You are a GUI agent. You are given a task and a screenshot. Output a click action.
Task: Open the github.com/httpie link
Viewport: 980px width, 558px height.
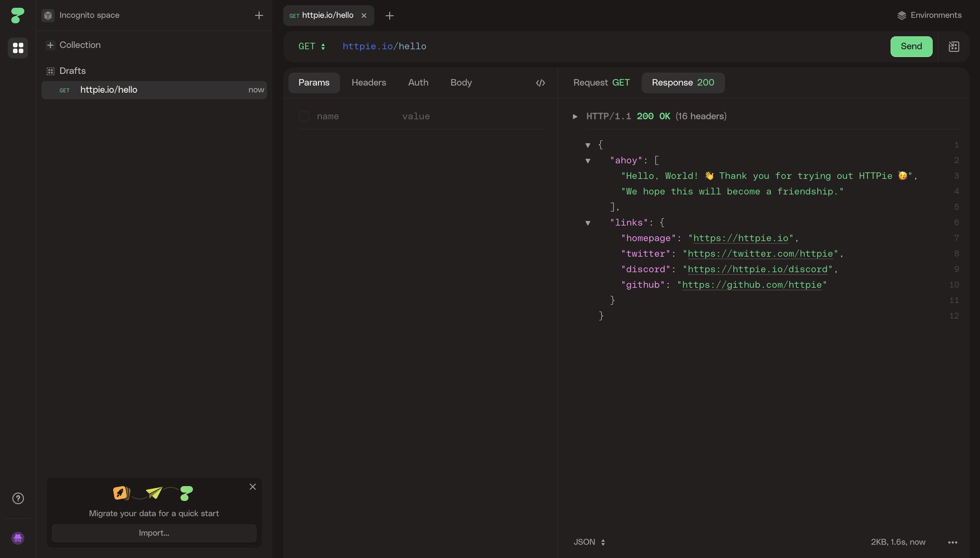pyautogui.click(x=752, y=285)
